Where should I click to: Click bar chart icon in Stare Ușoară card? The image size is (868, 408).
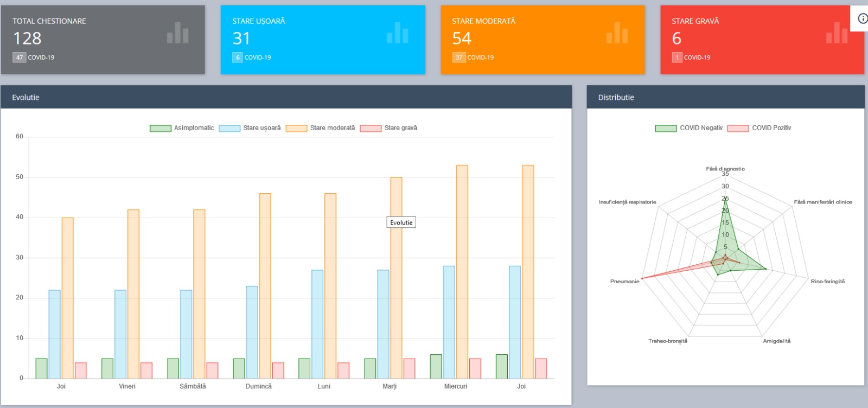tap(398, 33)
